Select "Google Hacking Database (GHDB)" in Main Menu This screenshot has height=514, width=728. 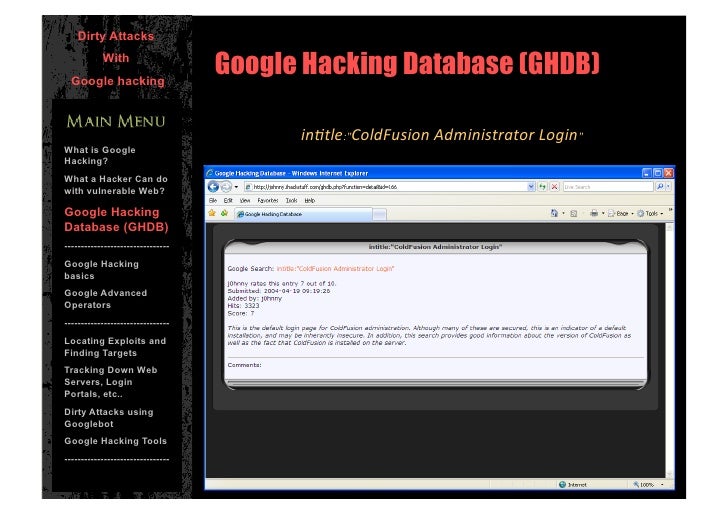pyautogui.click(x=116, y=220)
